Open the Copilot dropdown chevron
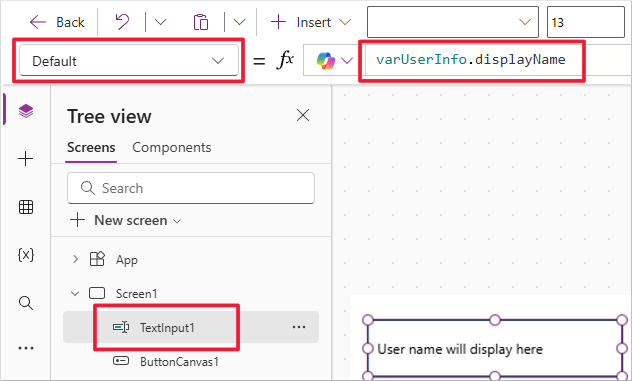This screenshot has height=381, width=632. 347,61
